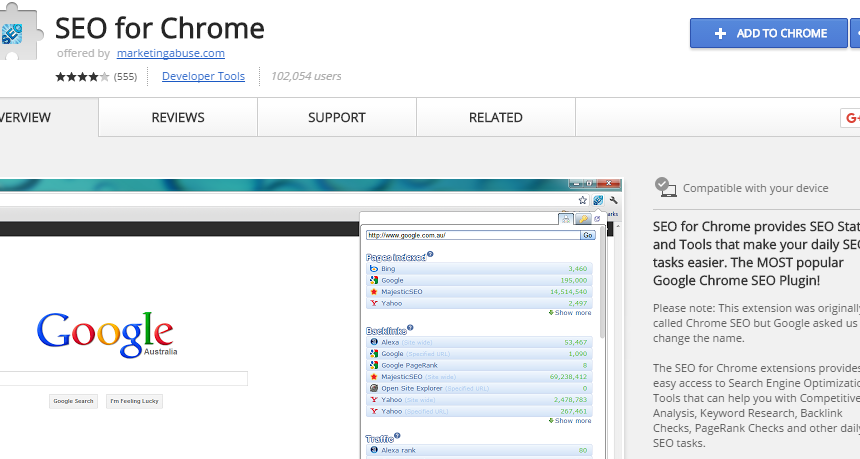Click the Yahoo (Specified URL) backlinks icon
The image size is (860, 459).
click(x=374, y=411)
